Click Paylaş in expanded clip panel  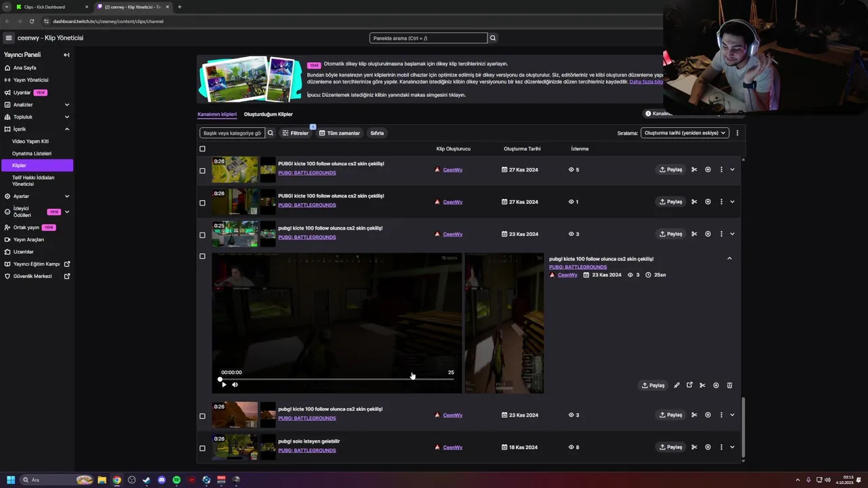click(654, 385)
